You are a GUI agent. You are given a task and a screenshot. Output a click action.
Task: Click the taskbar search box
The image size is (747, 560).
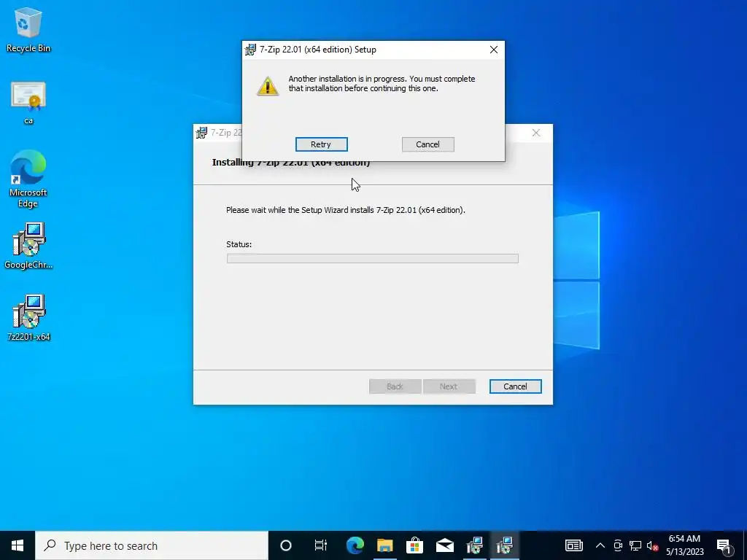(x=152, y=545)
